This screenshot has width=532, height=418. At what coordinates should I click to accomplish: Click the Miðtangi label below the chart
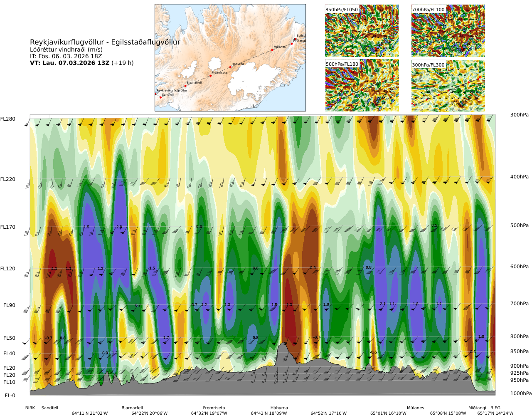(477, 408)
